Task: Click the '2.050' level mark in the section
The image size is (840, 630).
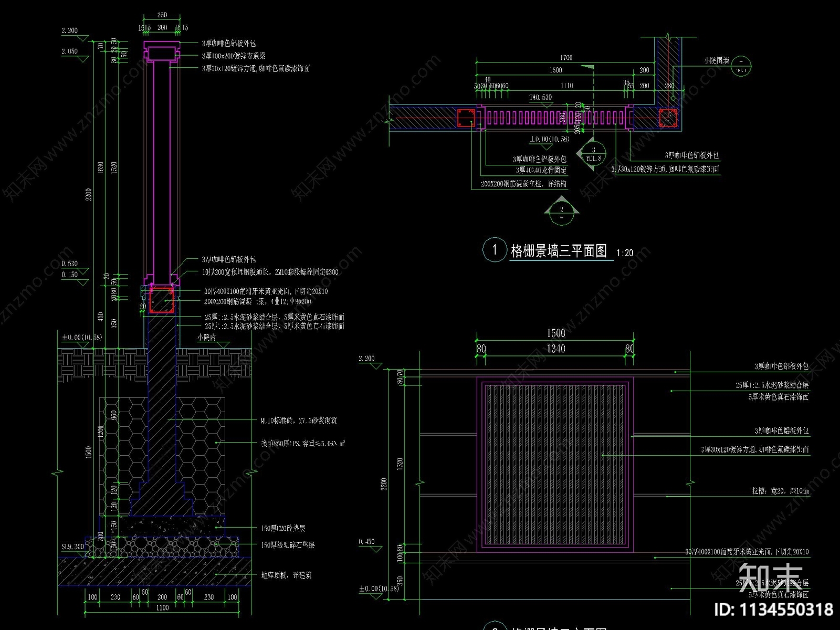Action: pyautogui.click(x=69, y=51)
